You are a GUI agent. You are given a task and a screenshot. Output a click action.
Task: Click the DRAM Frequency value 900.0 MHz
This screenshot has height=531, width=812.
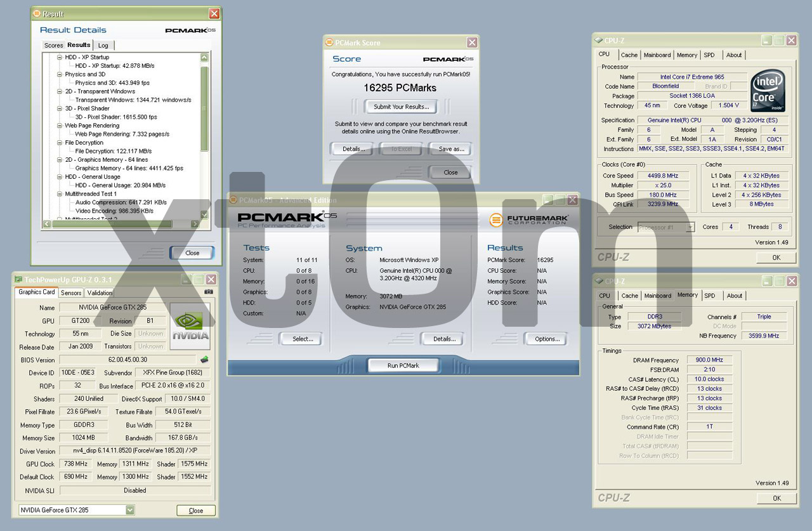[709, 360]
